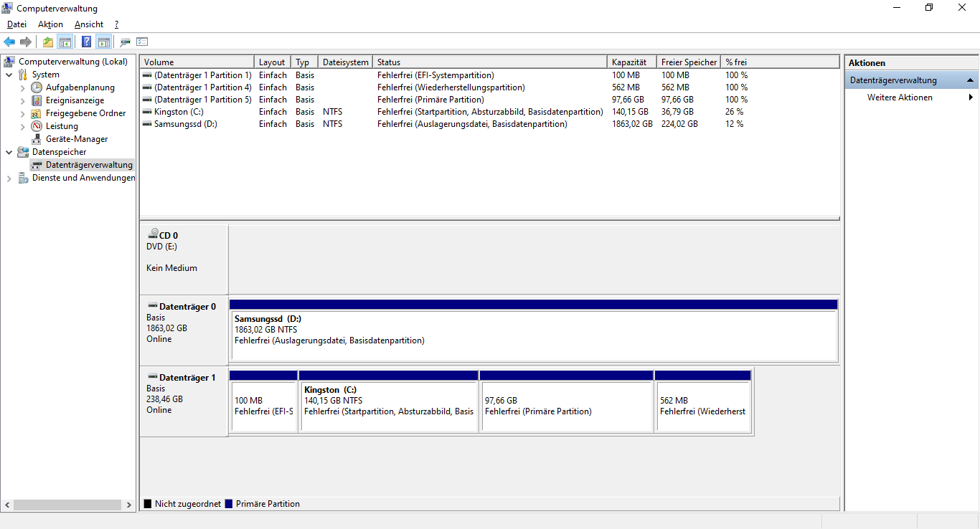Select the Kingston (C:) partition block

[389, 401]
